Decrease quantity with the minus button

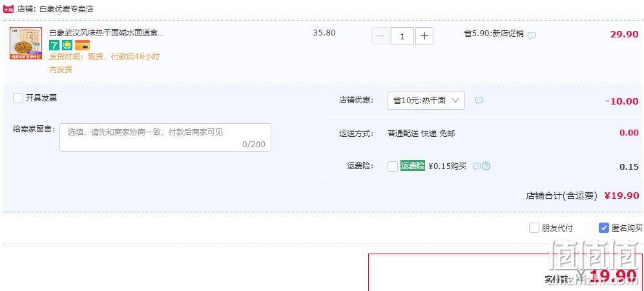tap(380, 37)
